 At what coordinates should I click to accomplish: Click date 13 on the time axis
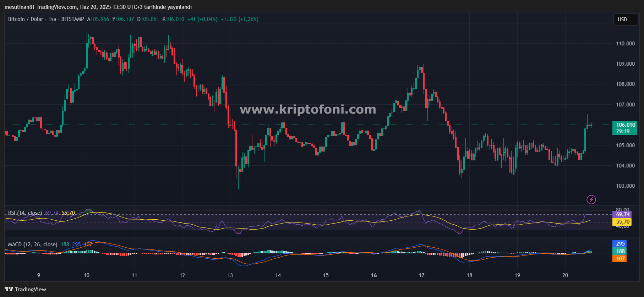click(x=230, y=275)
